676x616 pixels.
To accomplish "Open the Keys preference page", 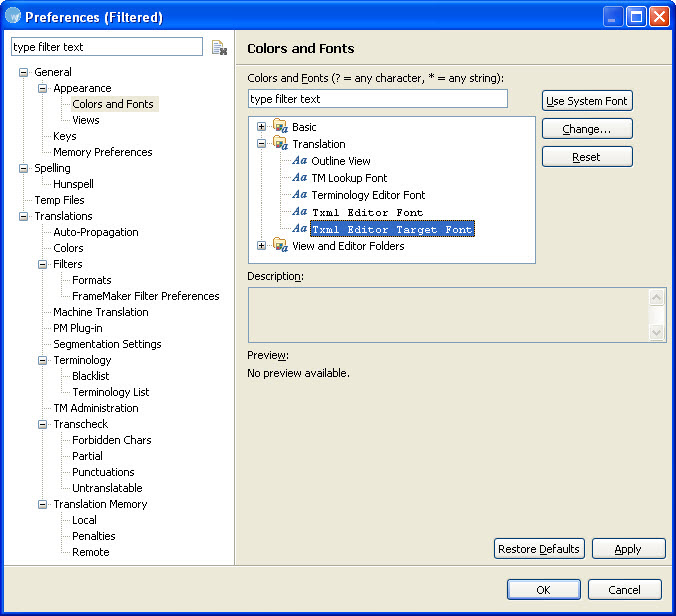I will tap(64, 136).
